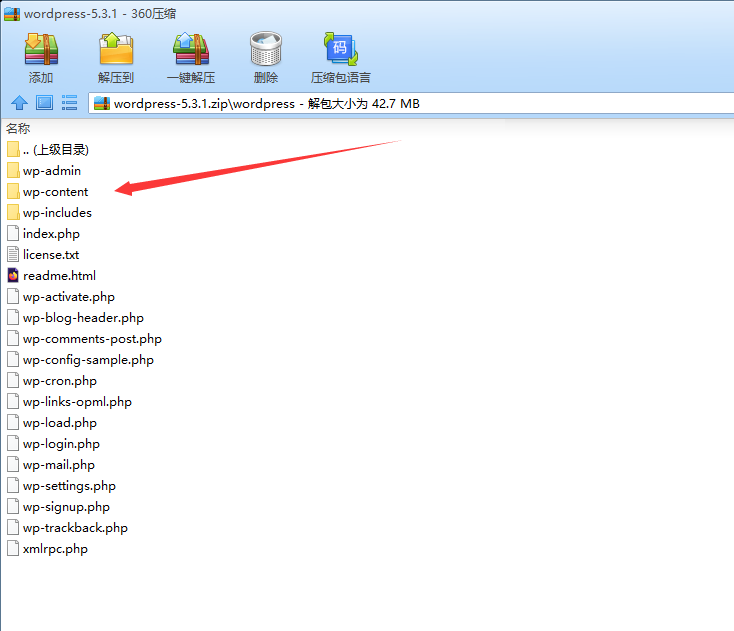Go up one level with blue arrow
734x631 pixels.
tap(18, 102)
